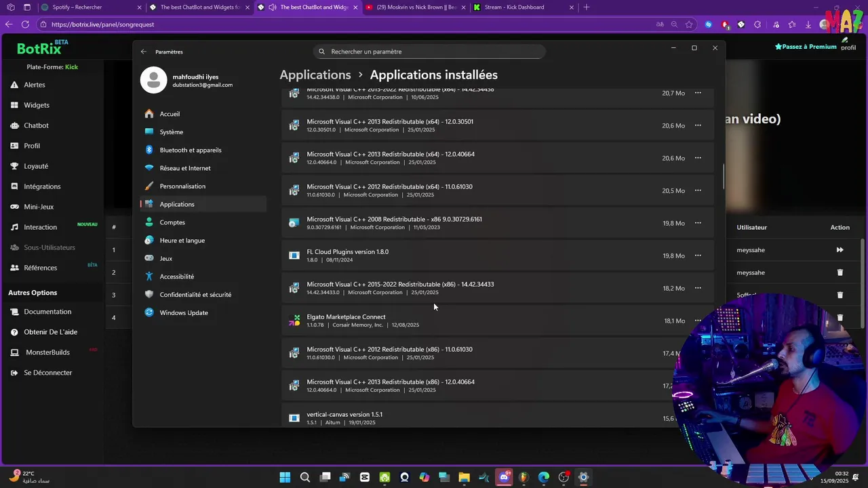Open Références in BotRix sidebar
Image resolution: width=868 pixels, height=488 pixels.
coord(41,268)
